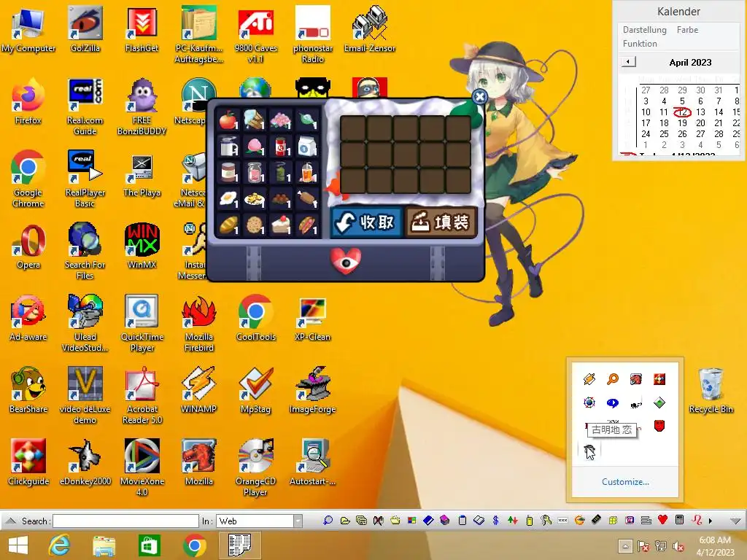Image resolution: width=747 pixels, height=560 pixels.
Task: Open Internet Explorer from taskbar
Action: coord(59,545)
